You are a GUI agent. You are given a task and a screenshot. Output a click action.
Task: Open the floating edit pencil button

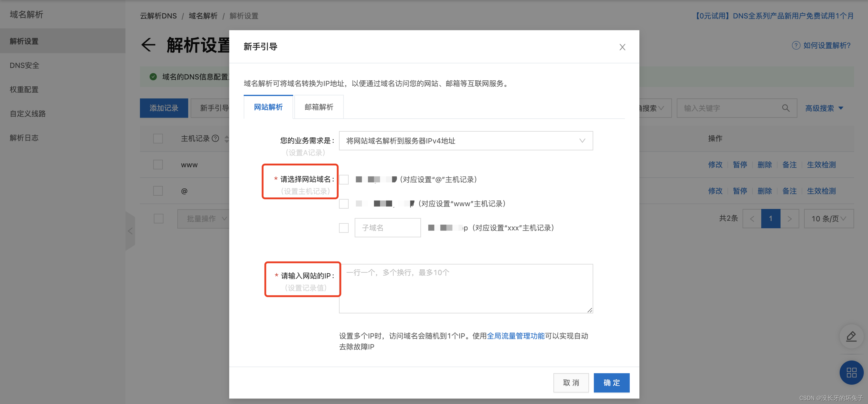click(x=851, y=336)
